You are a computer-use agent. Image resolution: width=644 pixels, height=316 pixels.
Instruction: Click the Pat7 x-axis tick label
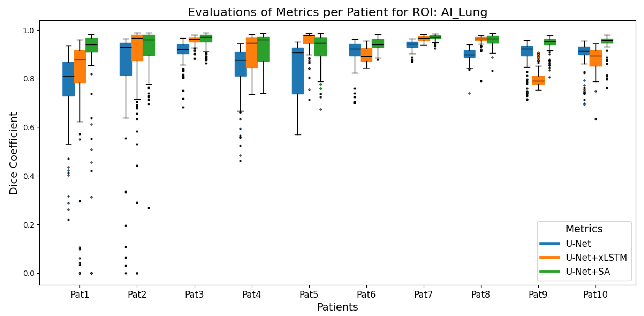[424, 295]
